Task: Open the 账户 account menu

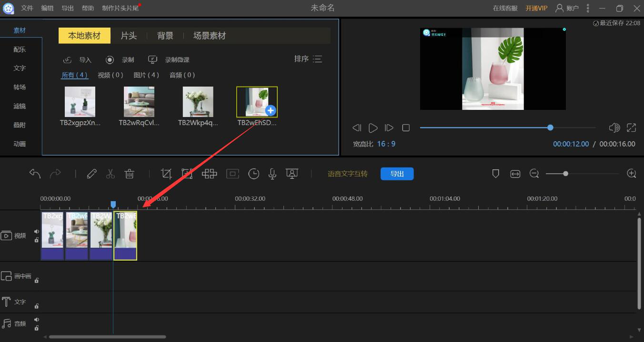Action: [567, 8]
